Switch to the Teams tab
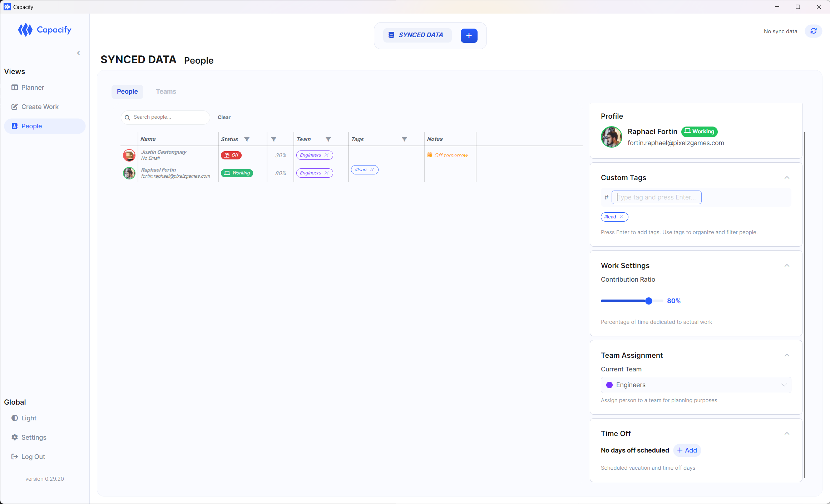This screenshot has height=504, width=830. point(166,92)
